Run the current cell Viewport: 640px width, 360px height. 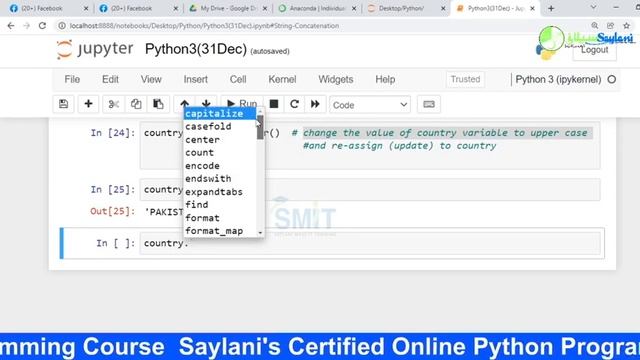[242, 104]
